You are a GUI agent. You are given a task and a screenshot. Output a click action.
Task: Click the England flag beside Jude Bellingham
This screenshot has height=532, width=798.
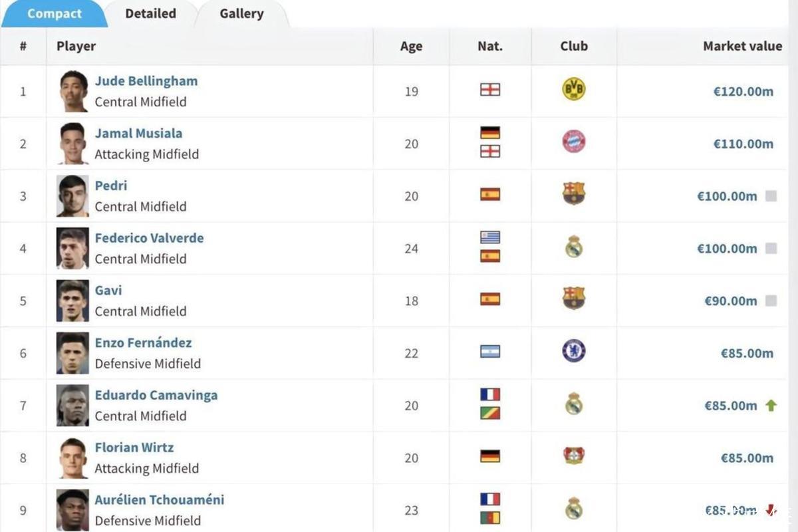[490, 90]
